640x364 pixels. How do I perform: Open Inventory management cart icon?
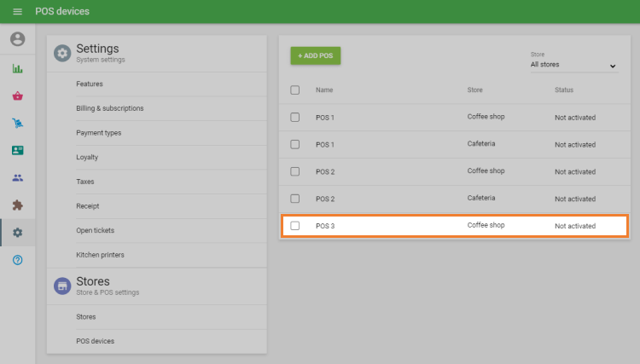17,123
